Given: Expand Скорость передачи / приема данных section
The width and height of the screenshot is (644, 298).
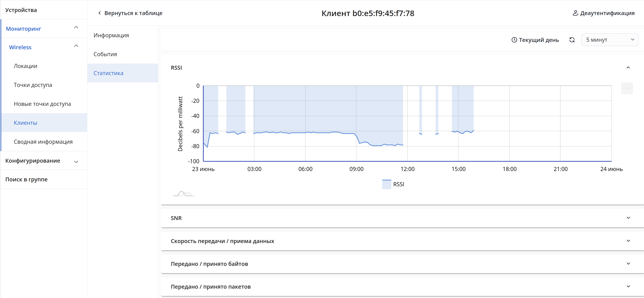Looking at the screenshot, I should (x=628, y=241).
